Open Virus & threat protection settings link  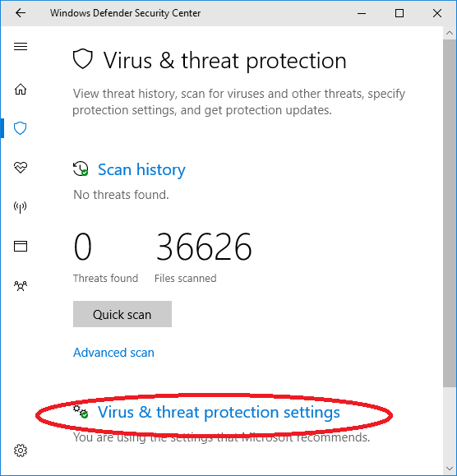point(219,412)
